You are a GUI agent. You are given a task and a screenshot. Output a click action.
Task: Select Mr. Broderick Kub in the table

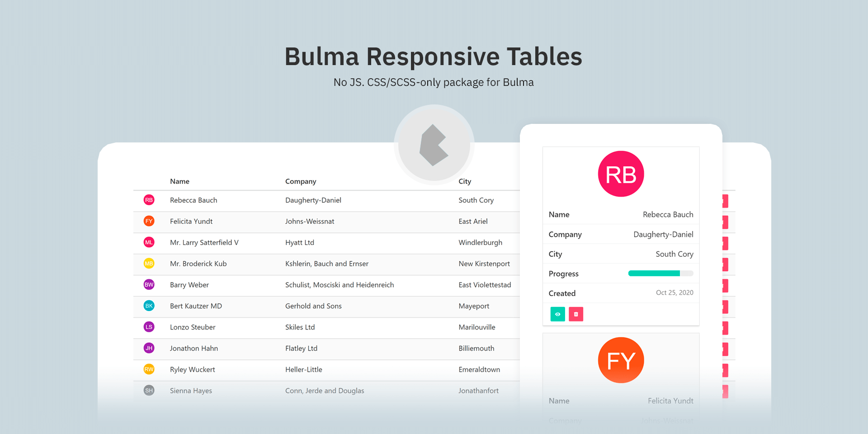click(x=198, y=264)
